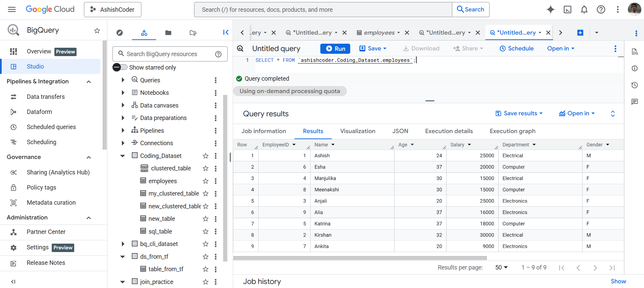This screenshot has height=288, width=644.
Task: Switch to Execution details tab
Action: coord(449,131)
